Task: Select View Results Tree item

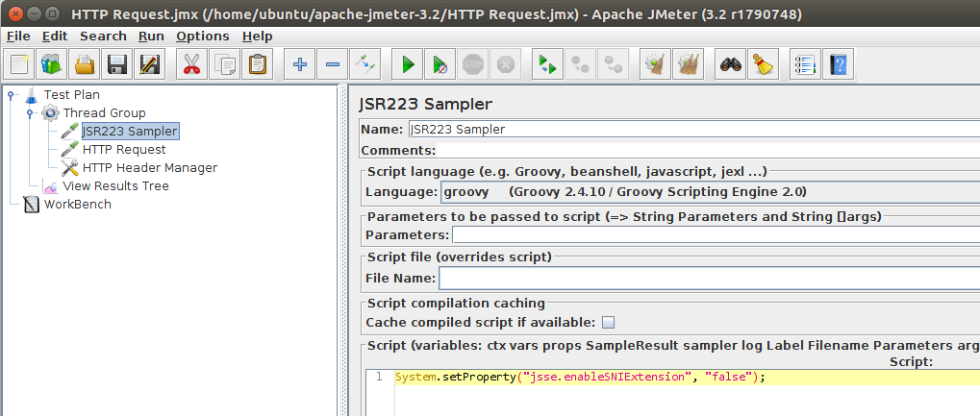Action: click(115, 185)
